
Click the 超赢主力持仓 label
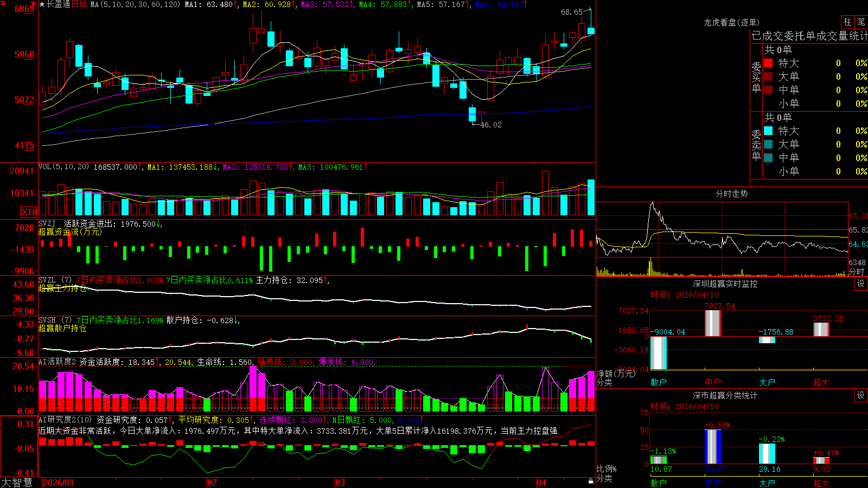point(62,288)
